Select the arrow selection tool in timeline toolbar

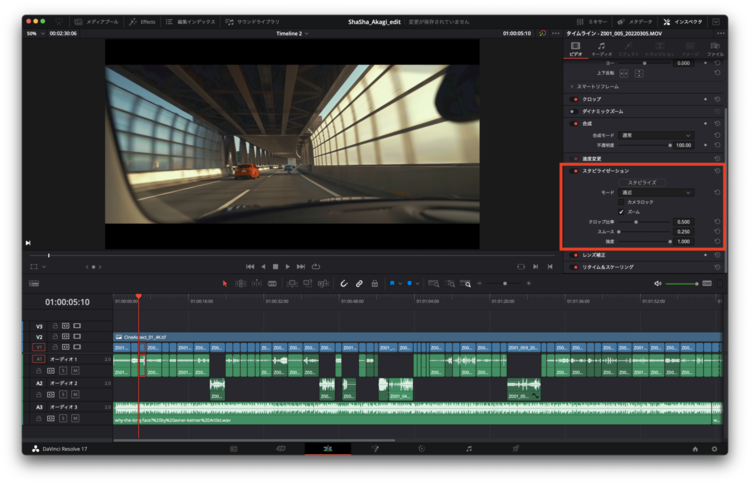[x=225, y=284]
